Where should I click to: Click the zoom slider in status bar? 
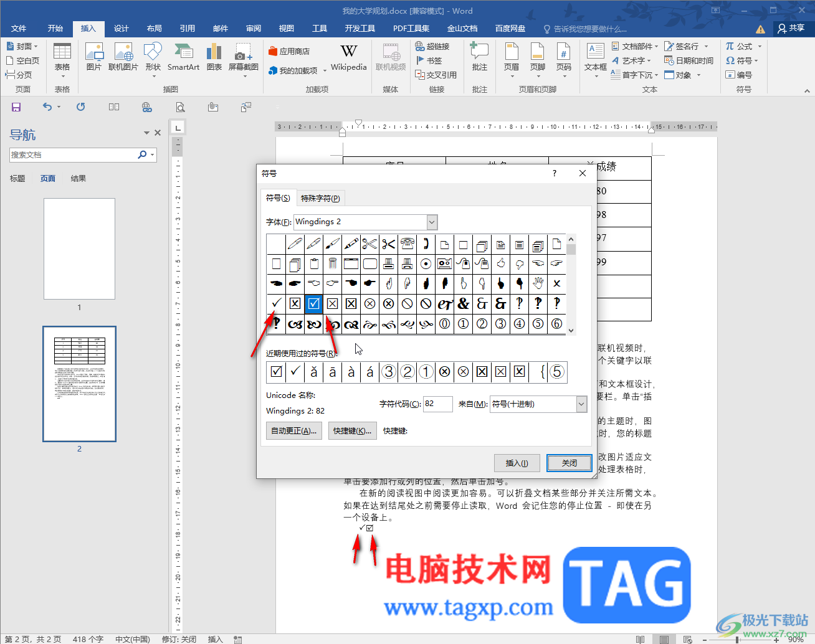738,639
